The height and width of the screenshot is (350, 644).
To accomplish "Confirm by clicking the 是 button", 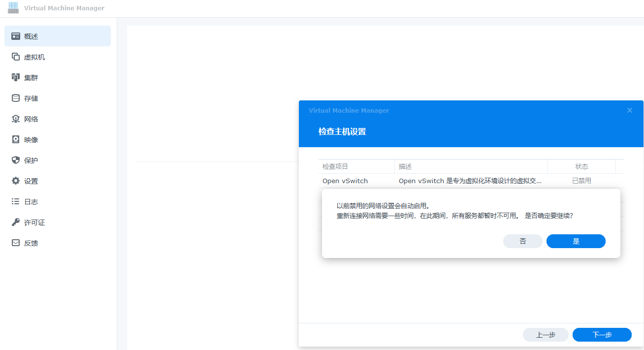I will [576, 241].
